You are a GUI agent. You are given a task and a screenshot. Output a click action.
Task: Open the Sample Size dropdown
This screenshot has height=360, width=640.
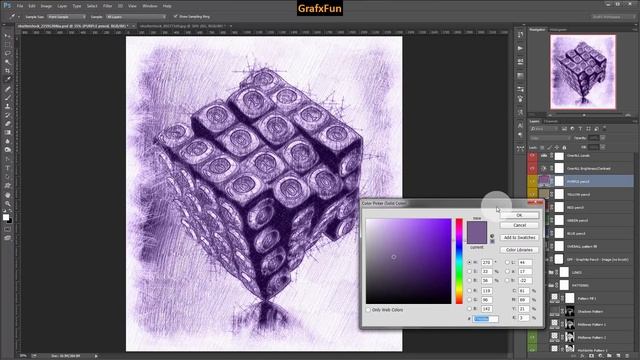(x=67, y=17)
